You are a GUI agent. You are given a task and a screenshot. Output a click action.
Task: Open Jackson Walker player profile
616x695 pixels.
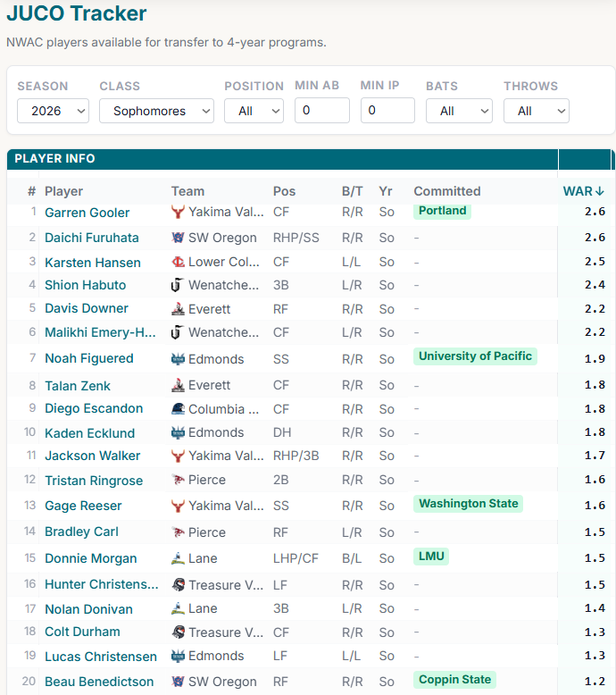[x=93, y=456]
